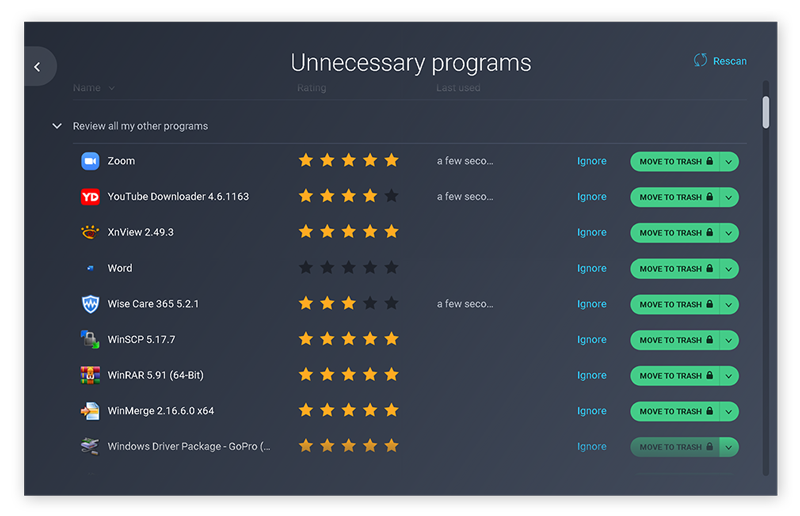
Task: Click the vertical scrollbar thumb
Action: click(x=766, y=112)
